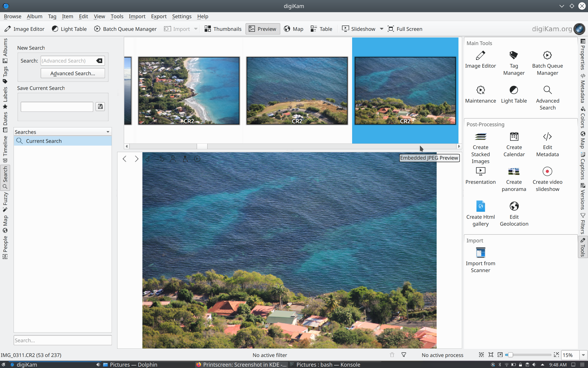Click the thumbnail strip horizontal scrollbar
Image resolution: width=588 pixels, height=368 pixels.
(x=293, y=146)
